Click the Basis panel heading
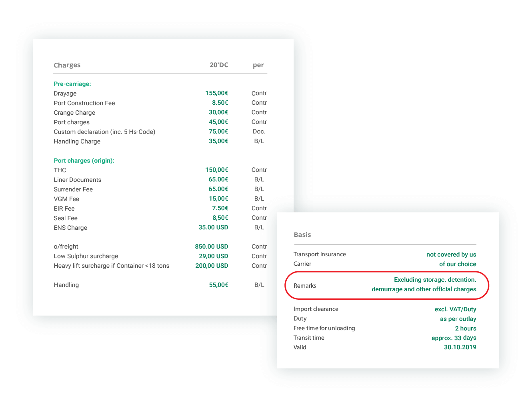 coord(302,235)
